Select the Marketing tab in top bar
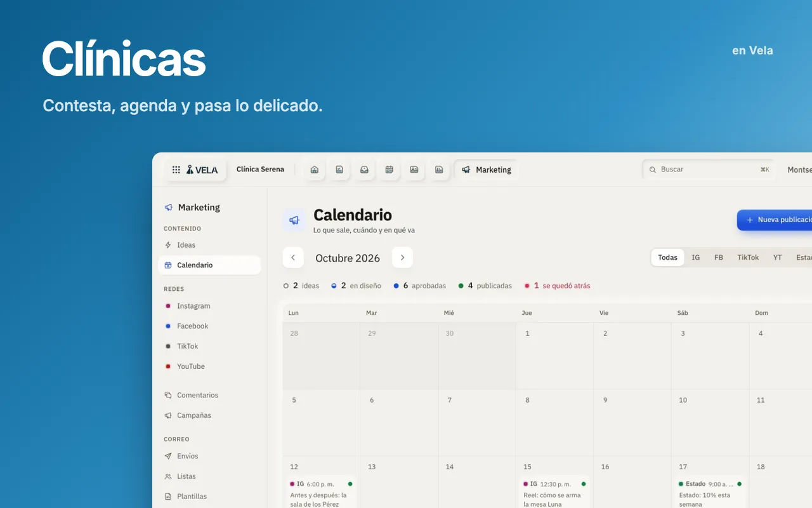812x508 pixels. pyautogui.click(x=487, y=170)
